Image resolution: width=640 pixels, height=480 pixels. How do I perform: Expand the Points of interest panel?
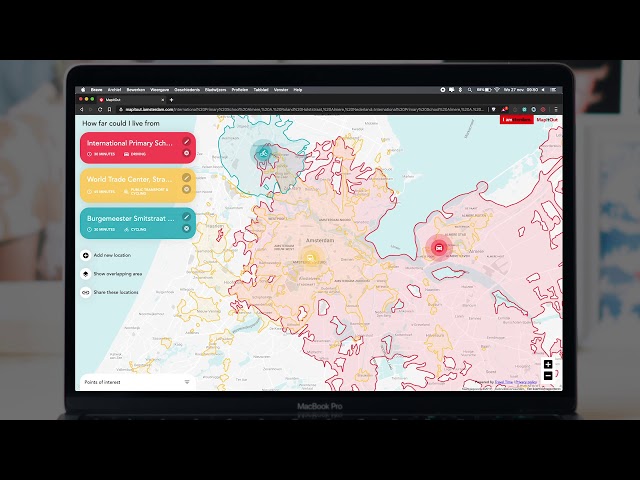pyautogui.click(x=187, y=382)
